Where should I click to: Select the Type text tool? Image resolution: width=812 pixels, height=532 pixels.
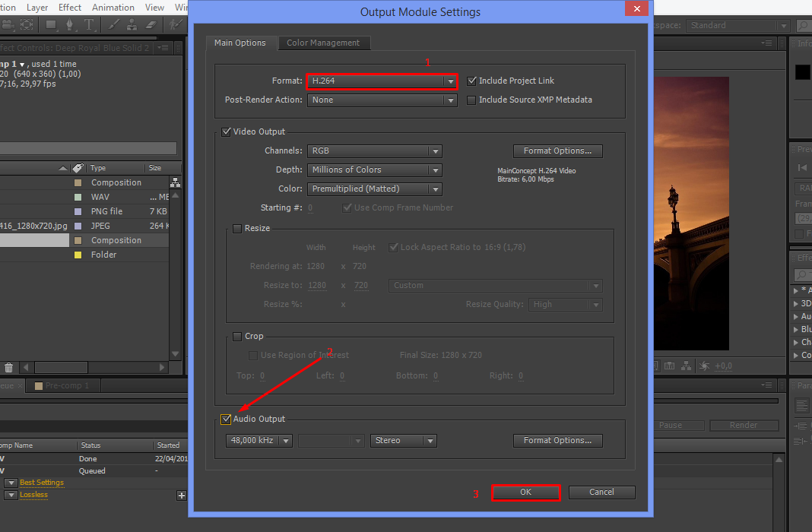[x=89, y=24]
